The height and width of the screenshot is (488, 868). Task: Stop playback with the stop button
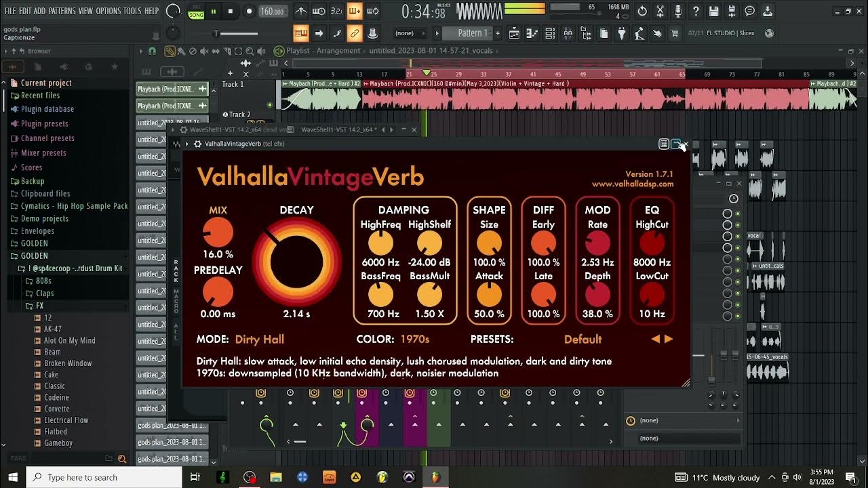[231, 12]
